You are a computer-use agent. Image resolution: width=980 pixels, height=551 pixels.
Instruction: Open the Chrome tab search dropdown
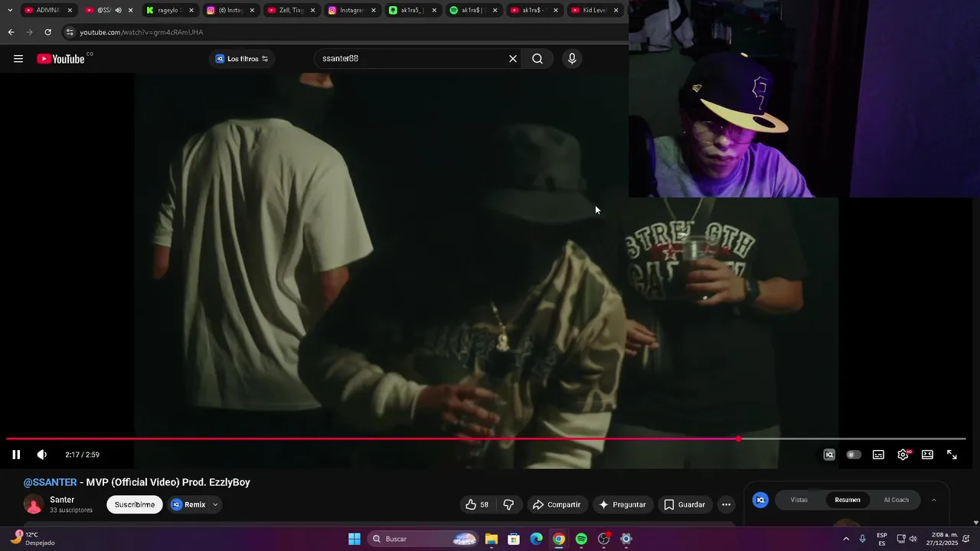[x=10, y=10]
